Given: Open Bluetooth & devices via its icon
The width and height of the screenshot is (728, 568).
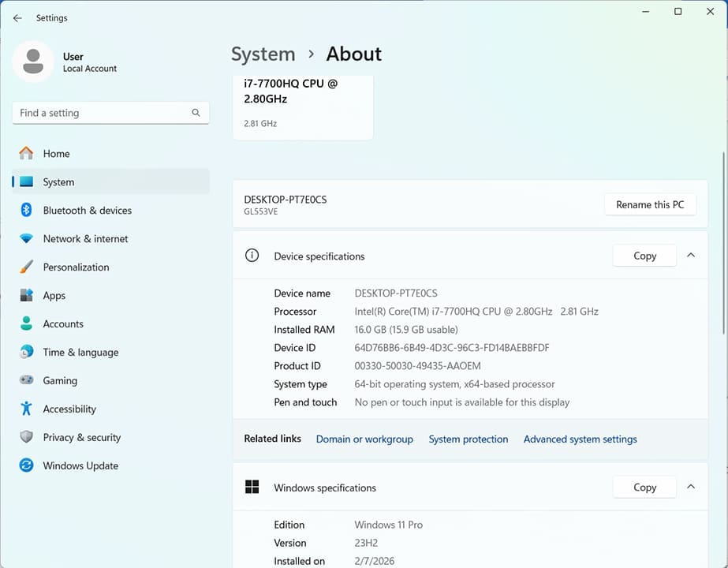Looking at the screenshot, I should [26, 210].
